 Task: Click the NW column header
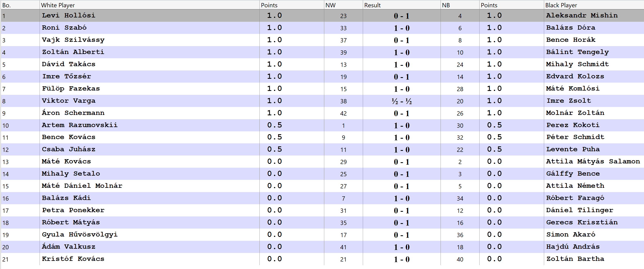click(x=343, y=5)
